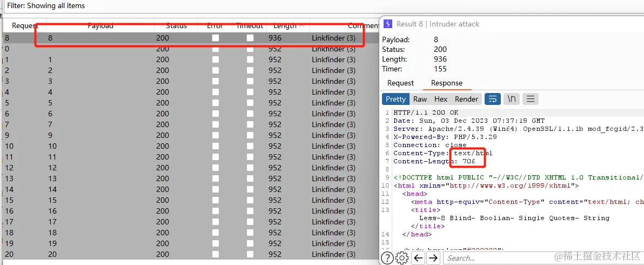Click the Server Apache header line
This screenshot has width=644, height=265.
(x=518, y=129)
